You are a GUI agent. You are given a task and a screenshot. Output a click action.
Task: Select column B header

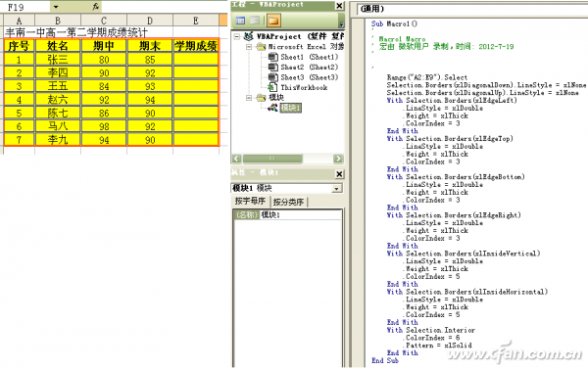pyautogui.click(x=58, y=21)
